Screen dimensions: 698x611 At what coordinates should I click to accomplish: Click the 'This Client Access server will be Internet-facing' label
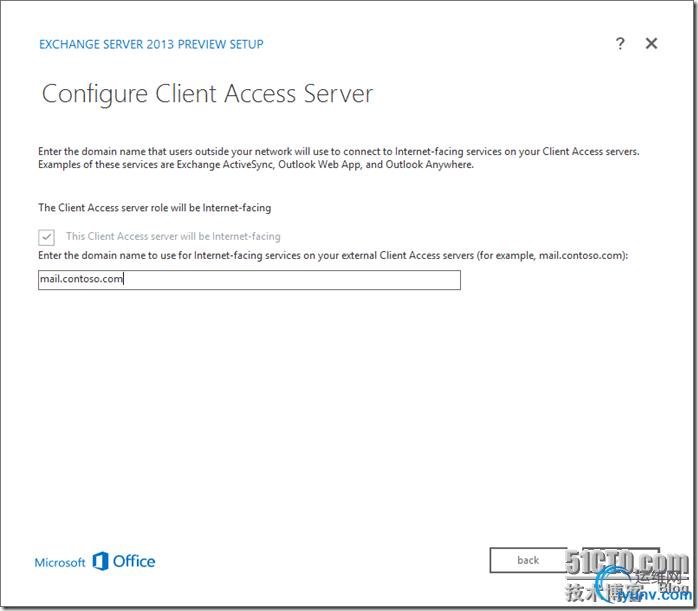click(x=173, y=236)
